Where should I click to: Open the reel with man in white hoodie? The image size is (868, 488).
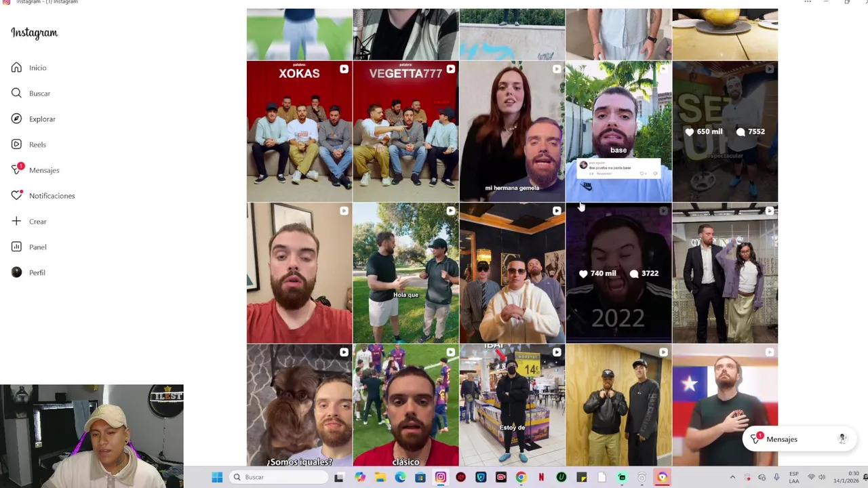click(512, 273)
